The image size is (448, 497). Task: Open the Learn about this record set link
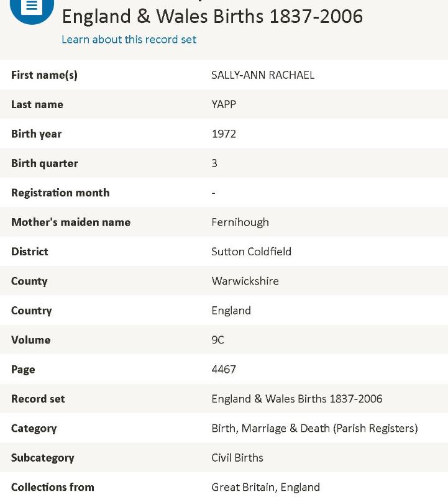pos(129,40)
